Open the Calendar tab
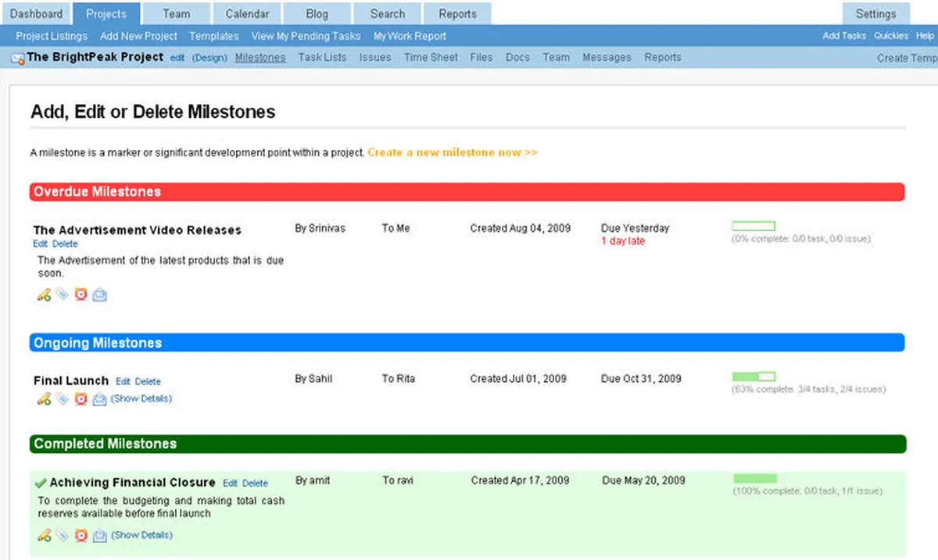This screenshot has height=560, width=938. click(x=247, y=14)
